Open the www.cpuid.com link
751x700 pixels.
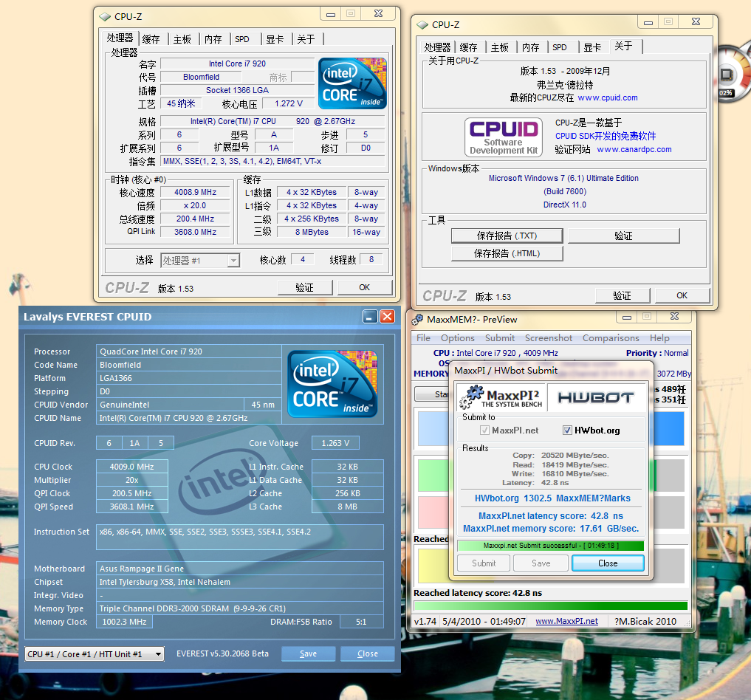coord(608,97)
